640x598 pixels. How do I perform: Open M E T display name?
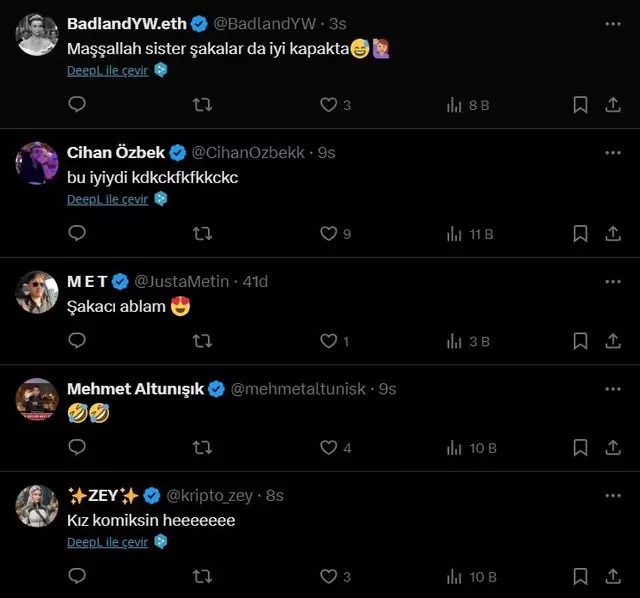(x=86, y=282)
